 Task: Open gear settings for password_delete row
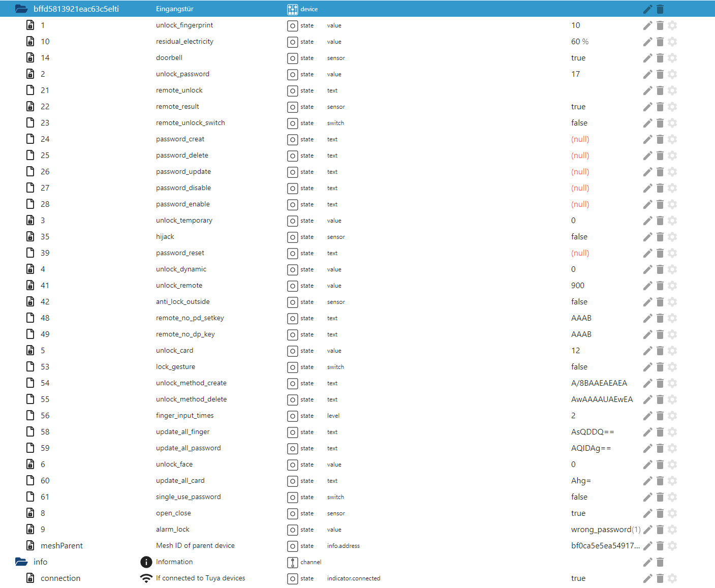(672, 156)
